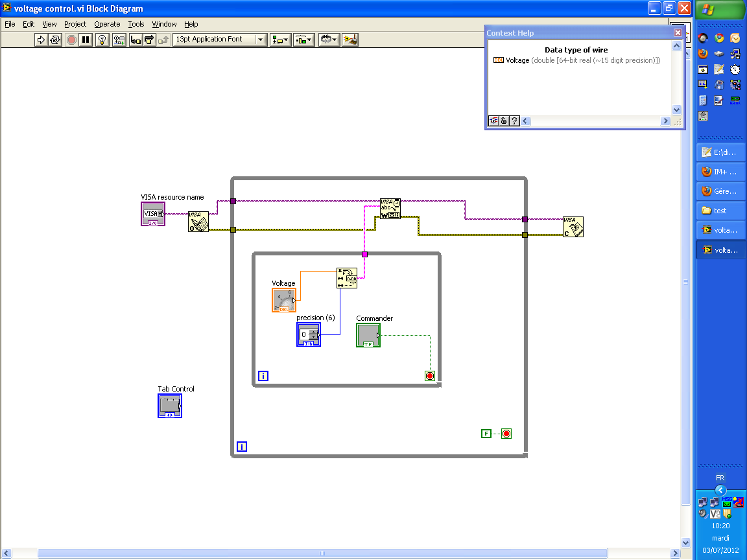Select the VISA resource name control
The image size is (747, 560).
(x=153, y=214)
